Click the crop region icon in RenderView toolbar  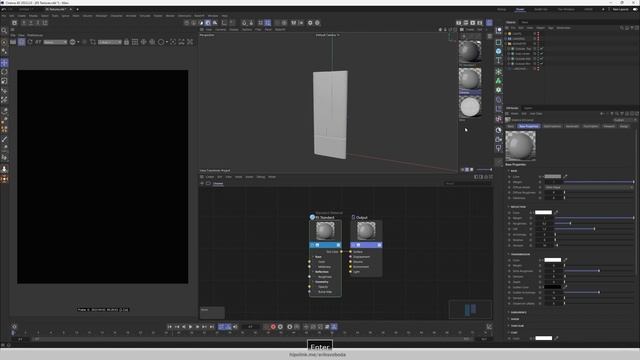pos(93,42)
